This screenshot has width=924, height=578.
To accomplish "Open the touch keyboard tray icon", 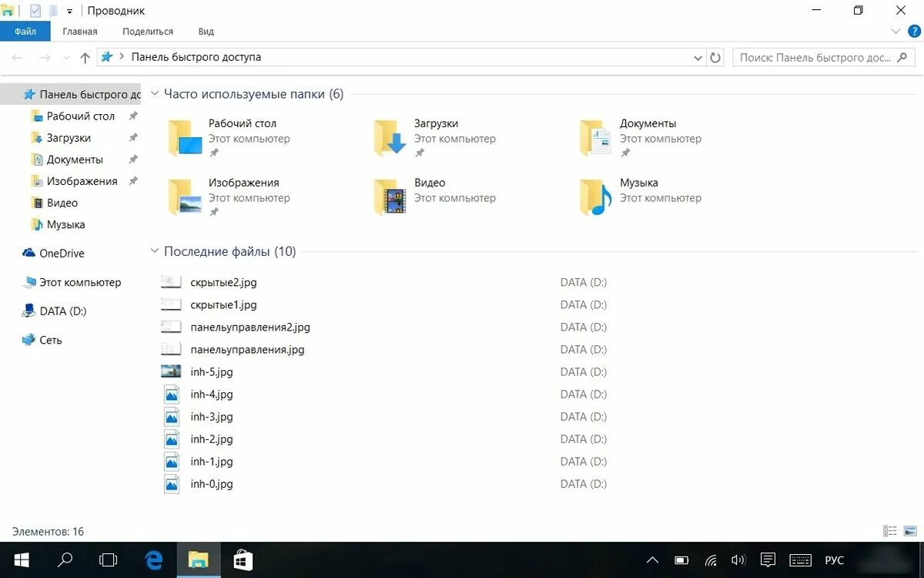I will (800, 560).
